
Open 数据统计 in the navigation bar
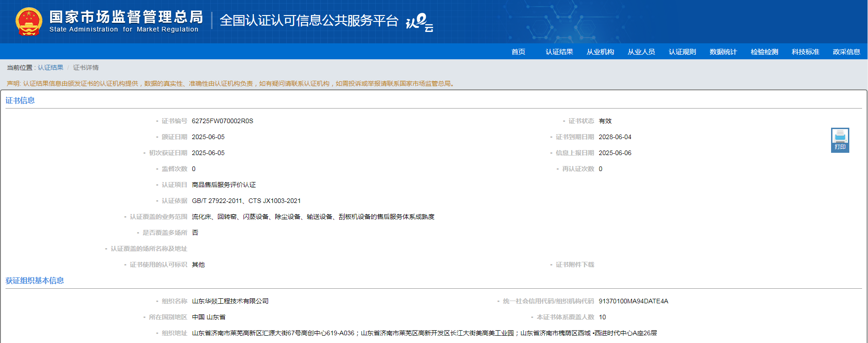coord(723,52)
